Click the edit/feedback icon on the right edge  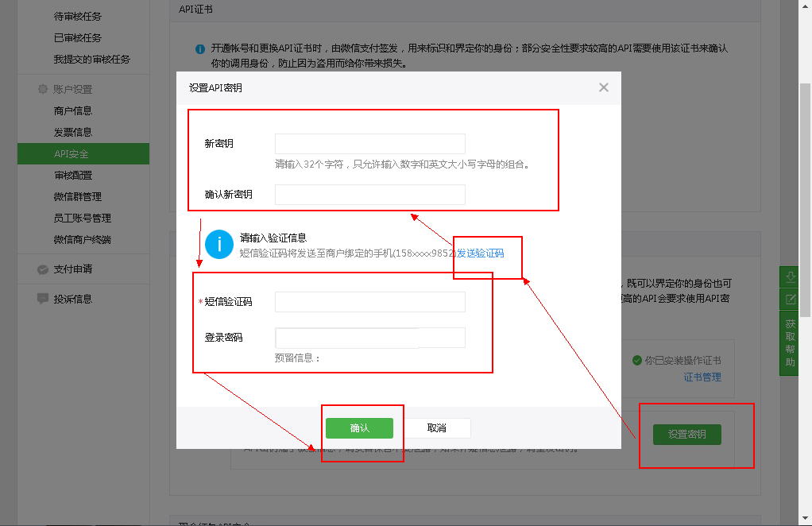(791, 300)
